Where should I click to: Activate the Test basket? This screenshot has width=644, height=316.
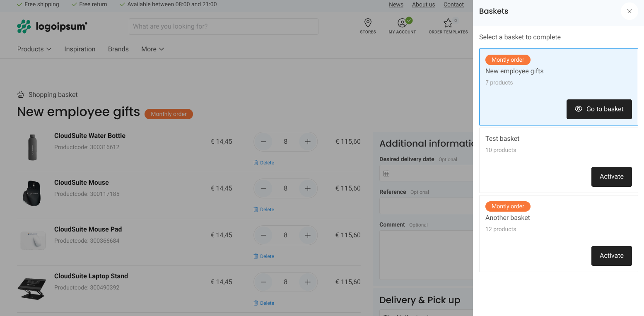(x=611, y=176)
